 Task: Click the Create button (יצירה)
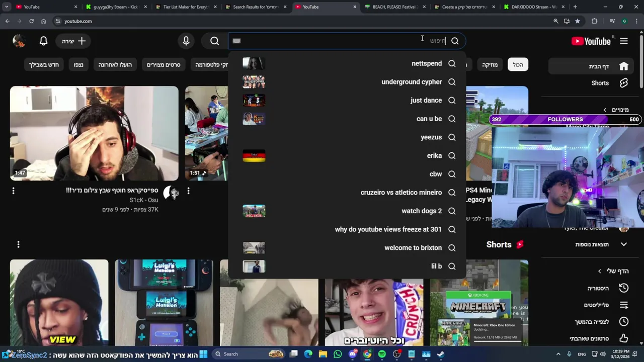pyautogui.click(x=73, y=41)
